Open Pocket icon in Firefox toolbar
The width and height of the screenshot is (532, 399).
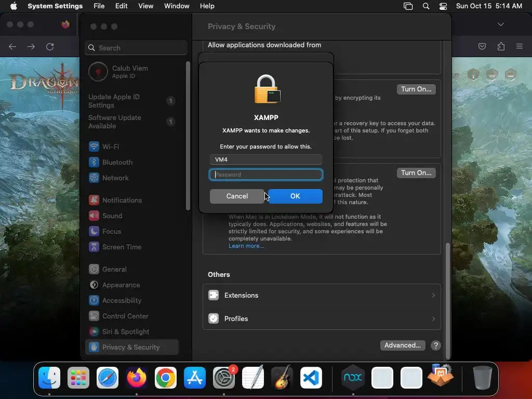click(482, 46)
